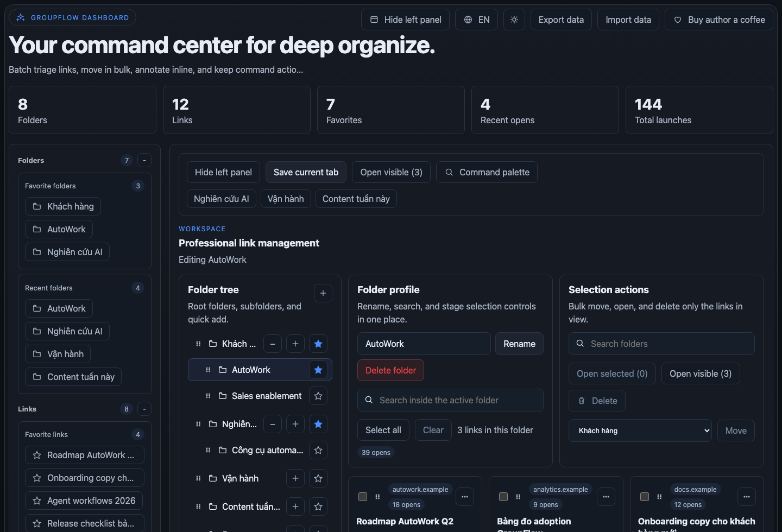Open Roadmap AutoWork favorite link in sidebar
This screenshot has height=532, width=782.
[85, 455]
